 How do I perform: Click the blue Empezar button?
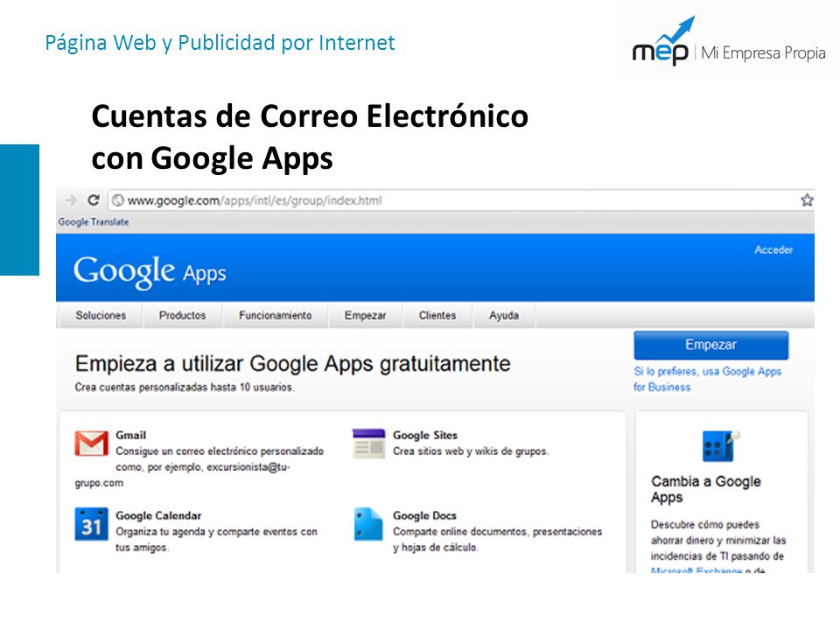click(x=710, y=345)
